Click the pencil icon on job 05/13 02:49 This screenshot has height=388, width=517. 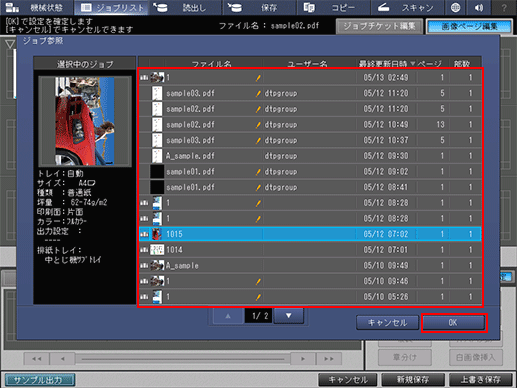point(258,78)
